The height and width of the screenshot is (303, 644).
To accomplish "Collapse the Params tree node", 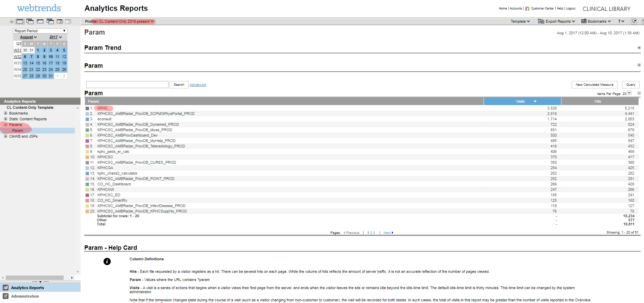I will (x=5, y=125).
